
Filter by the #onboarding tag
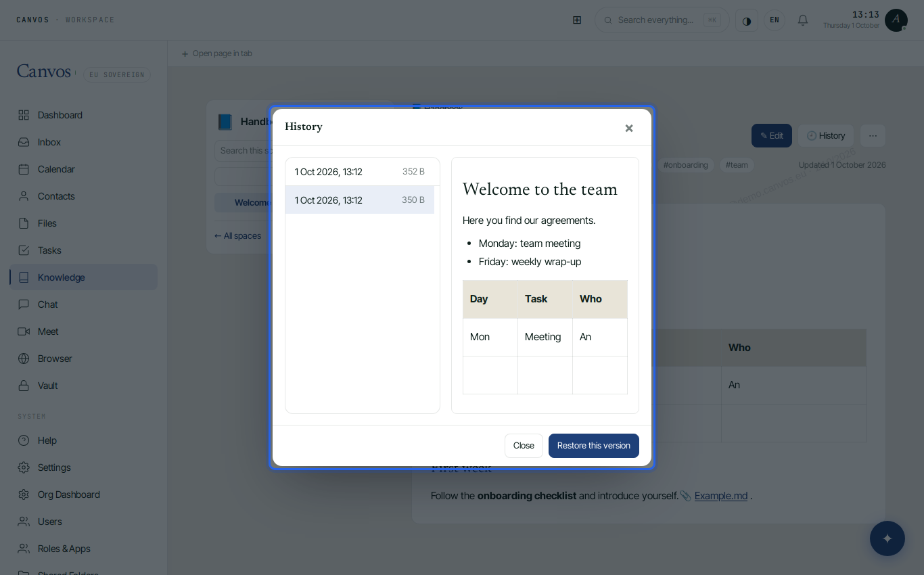(685, 165)
